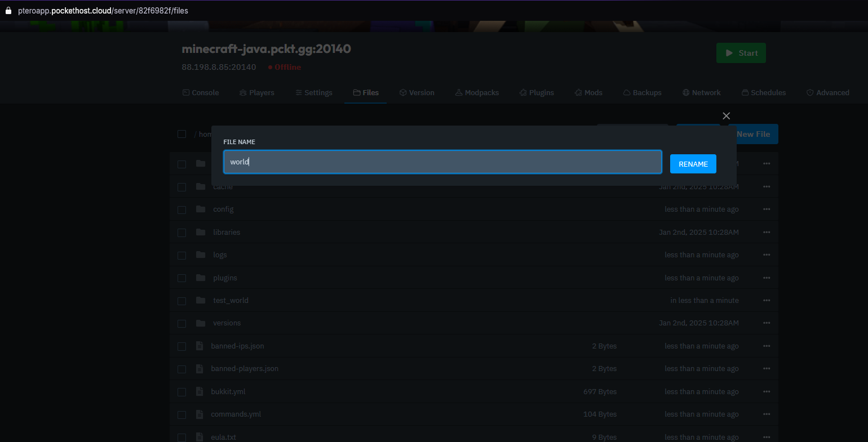Click the folder icon beside logs

(201, 255)
